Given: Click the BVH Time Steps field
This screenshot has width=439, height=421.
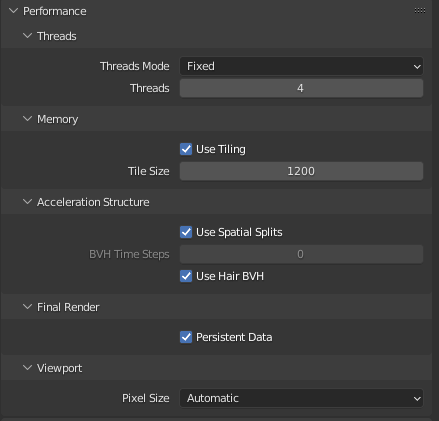Looking at the screenshot, I should pos(301,254).
